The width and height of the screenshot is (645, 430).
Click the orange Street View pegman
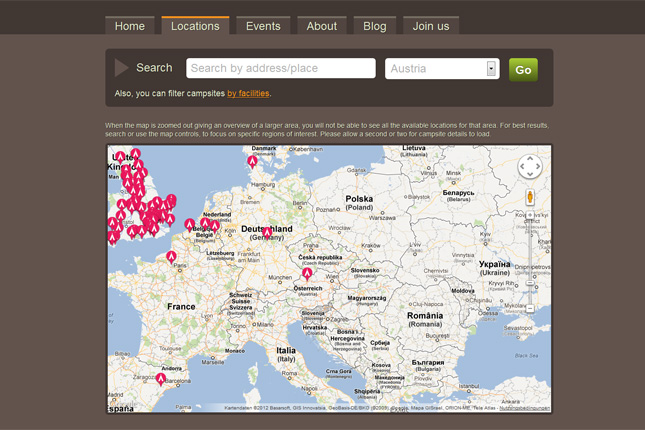[x=530, y=198]
